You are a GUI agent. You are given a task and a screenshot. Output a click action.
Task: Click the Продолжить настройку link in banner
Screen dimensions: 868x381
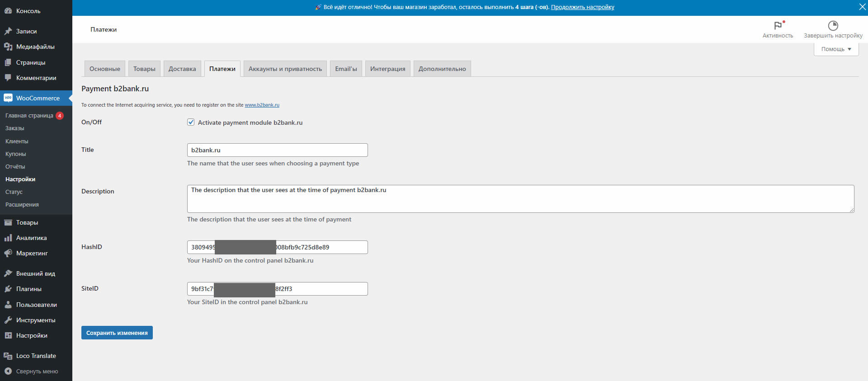coord(582,7)
